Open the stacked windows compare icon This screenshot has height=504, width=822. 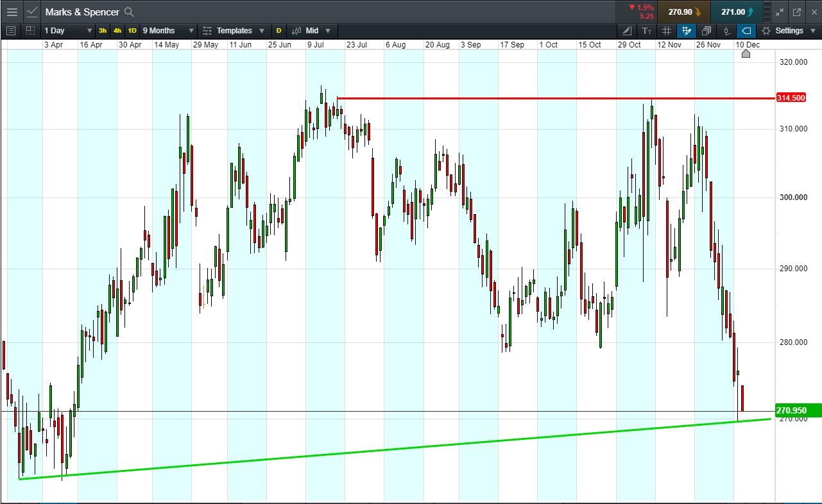click(x=706, y=31)
